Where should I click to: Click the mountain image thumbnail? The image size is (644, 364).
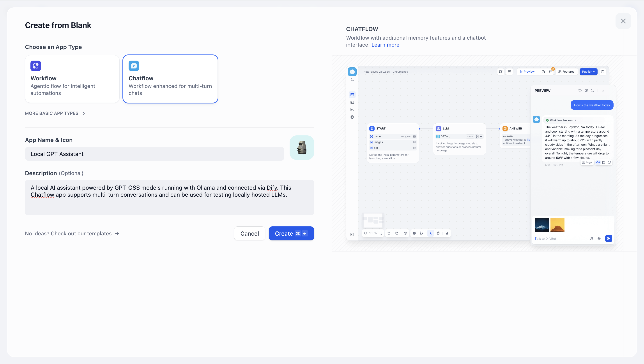[541, 225]
